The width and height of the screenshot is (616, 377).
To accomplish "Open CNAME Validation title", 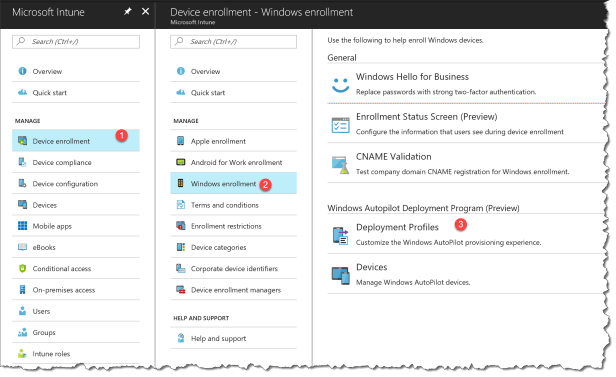I will pos(393,156).
